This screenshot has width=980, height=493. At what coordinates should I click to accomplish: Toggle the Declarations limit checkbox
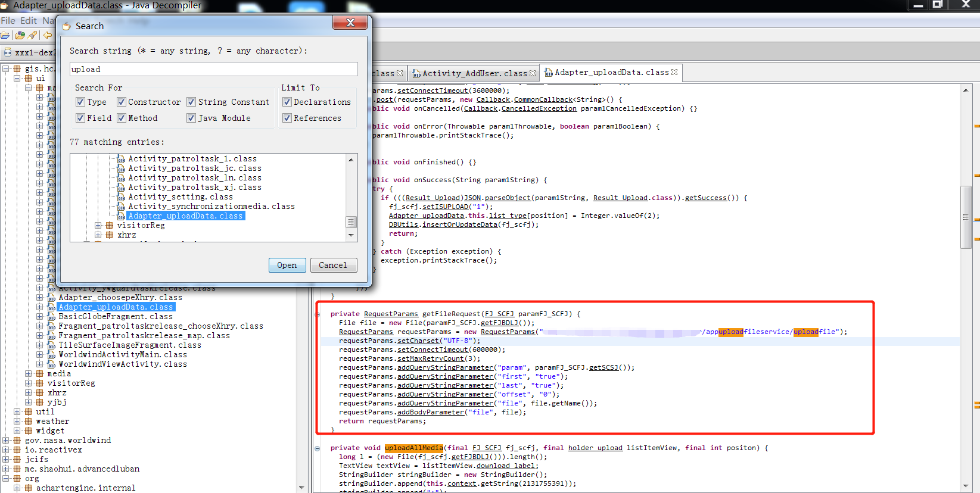coord(287,102)
